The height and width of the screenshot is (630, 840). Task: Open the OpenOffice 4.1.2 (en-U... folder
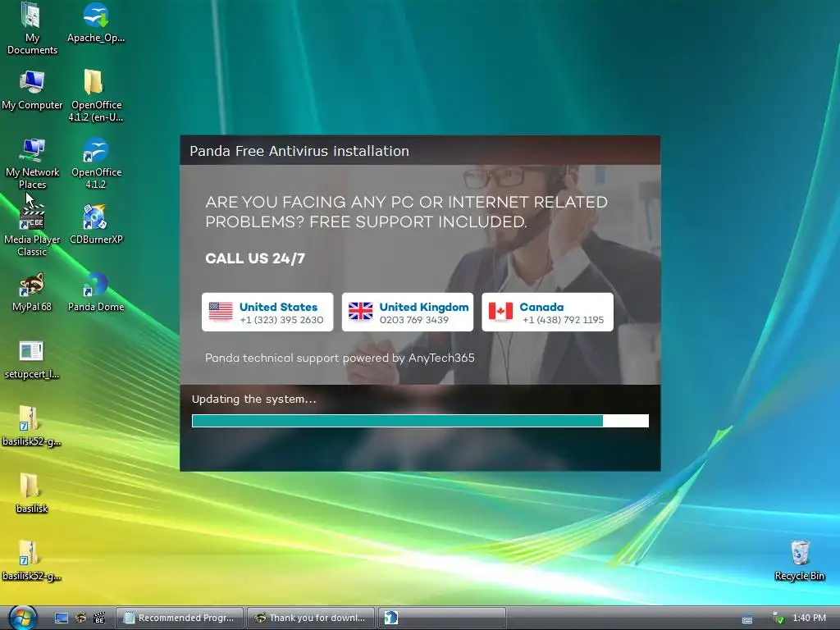point(96,95)
